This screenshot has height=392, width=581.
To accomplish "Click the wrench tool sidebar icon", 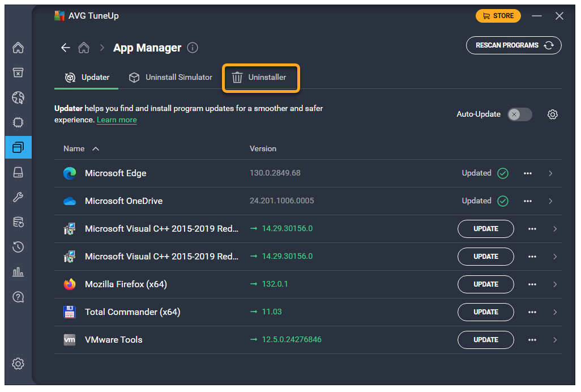I will pos(18,197).
